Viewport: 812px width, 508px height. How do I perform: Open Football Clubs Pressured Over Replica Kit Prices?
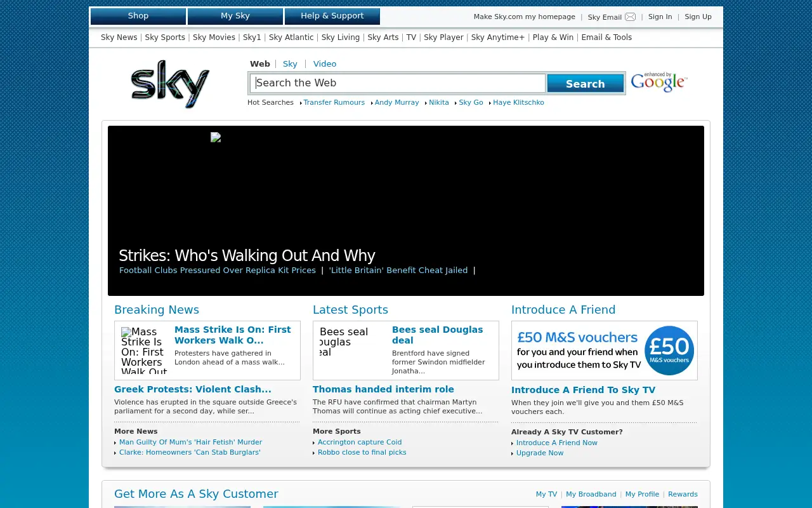pyautogui.click(x=218, y=271)
